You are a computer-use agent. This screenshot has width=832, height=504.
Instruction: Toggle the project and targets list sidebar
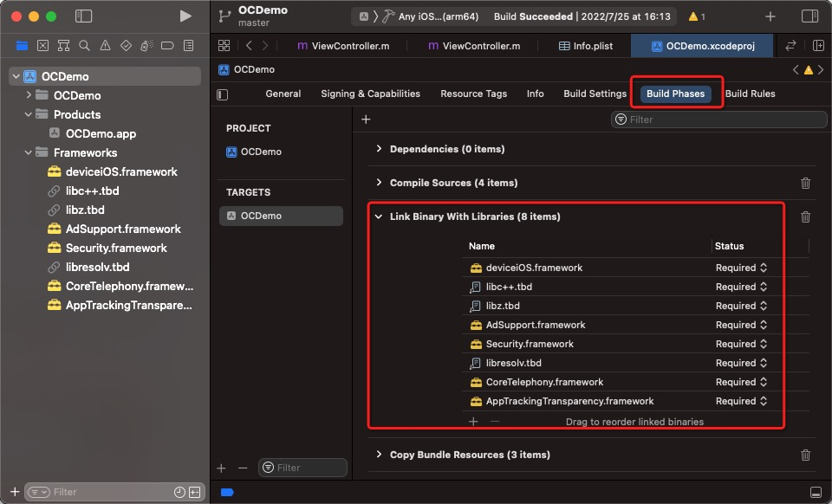(x=223, y=94)
